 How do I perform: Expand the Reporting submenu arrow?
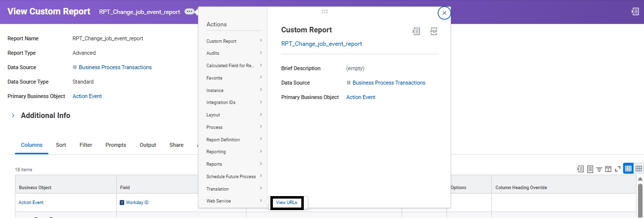261,151
